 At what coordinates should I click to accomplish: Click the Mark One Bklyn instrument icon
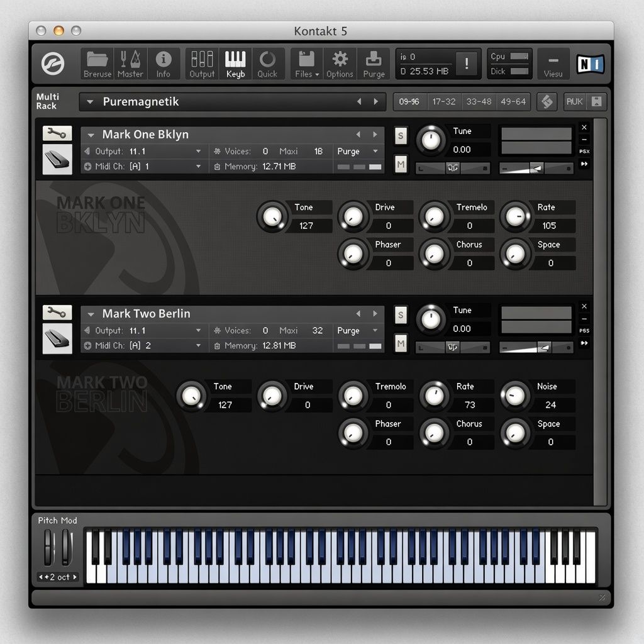(x=57, y=159)
